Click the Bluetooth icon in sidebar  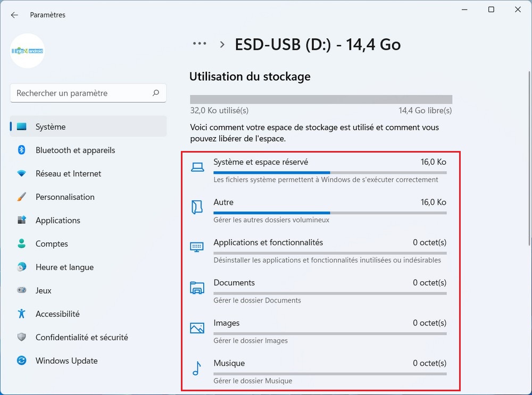click(21, 150)
